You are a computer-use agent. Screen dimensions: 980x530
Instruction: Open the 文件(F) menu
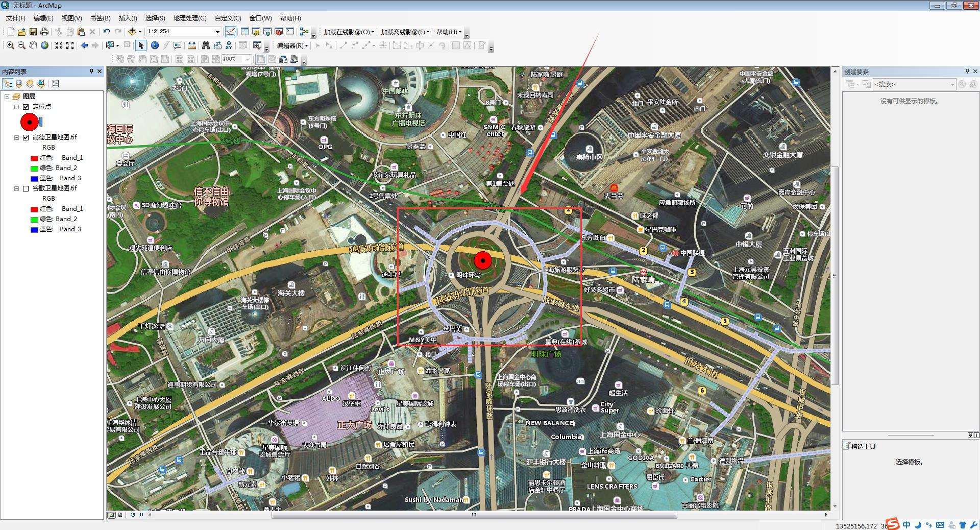pos(15,18)
